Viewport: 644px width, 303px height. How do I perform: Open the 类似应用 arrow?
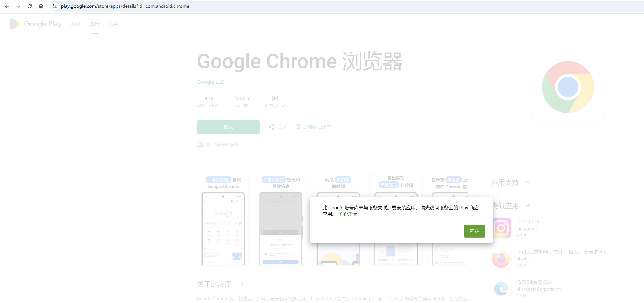[x=528, y=206]
